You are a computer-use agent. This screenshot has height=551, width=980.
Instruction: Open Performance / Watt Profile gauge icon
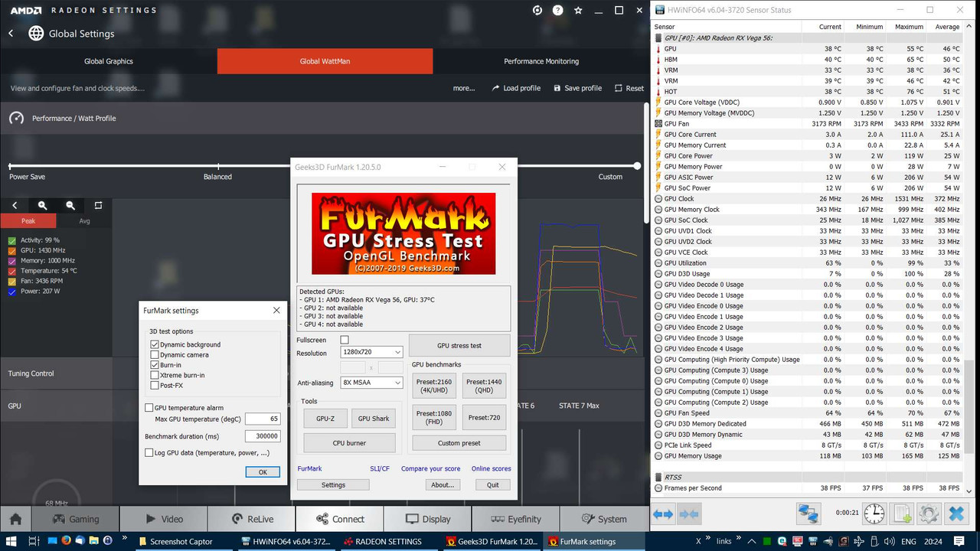click(x=17, y=119)
